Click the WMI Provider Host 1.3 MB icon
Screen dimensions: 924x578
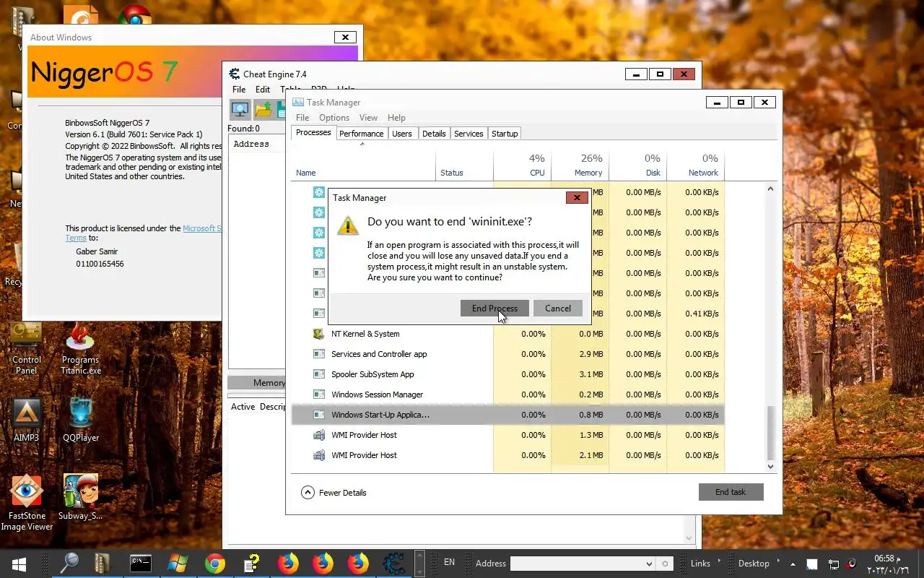click(x=318, y=435)
